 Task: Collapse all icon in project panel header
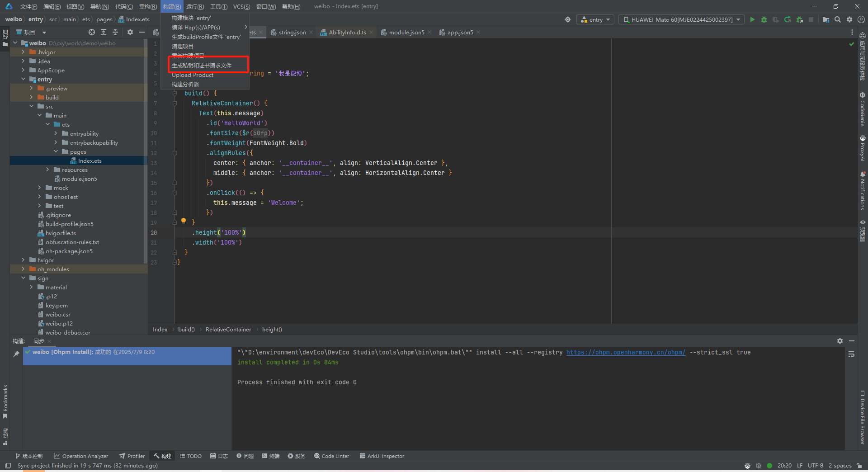click(x=115, y=32)
